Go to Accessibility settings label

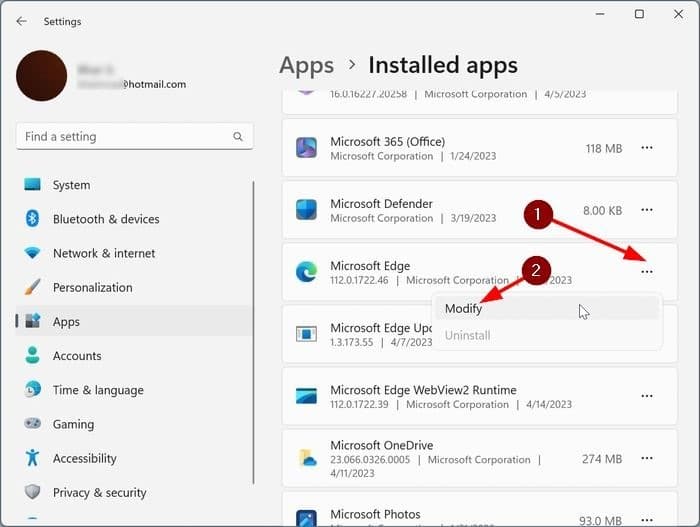(x=84, y=458)
